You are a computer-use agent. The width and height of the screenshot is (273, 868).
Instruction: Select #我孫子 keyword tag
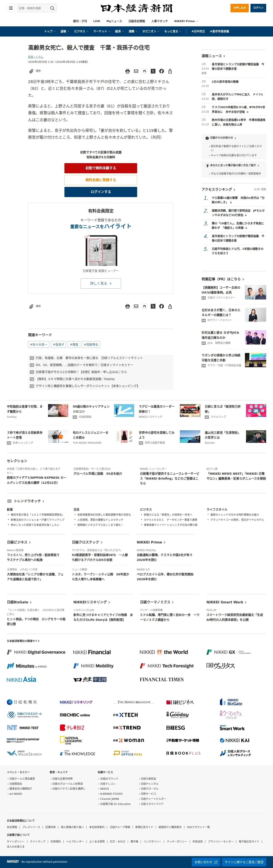[x=59, y=344]
